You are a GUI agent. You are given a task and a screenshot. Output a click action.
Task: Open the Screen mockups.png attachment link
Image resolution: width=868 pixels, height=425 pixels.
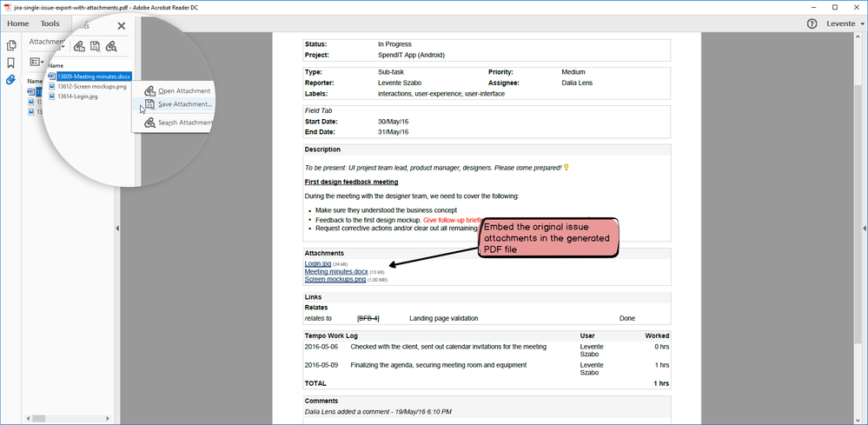click(x=335, y=280)
